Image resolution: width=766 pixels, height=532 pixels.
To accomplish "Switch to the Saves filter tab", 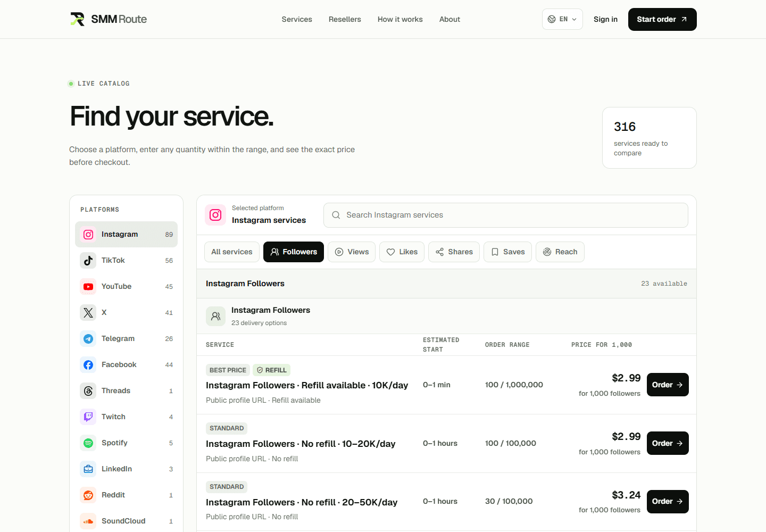I will [508, 252].
